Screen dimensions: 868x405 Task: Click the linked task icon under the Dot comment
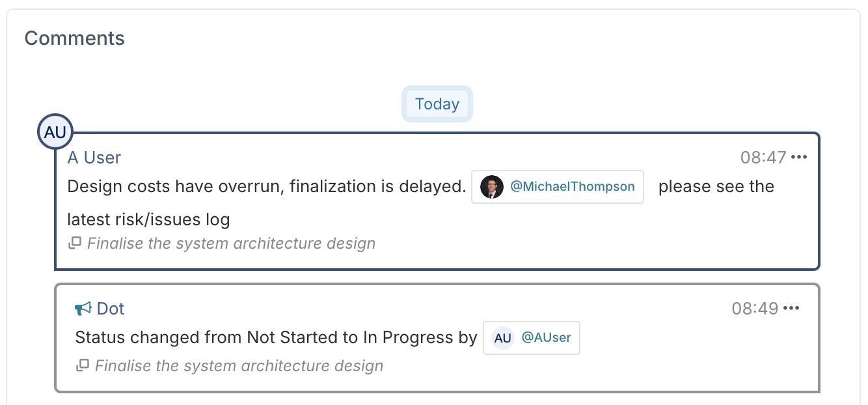83,366
